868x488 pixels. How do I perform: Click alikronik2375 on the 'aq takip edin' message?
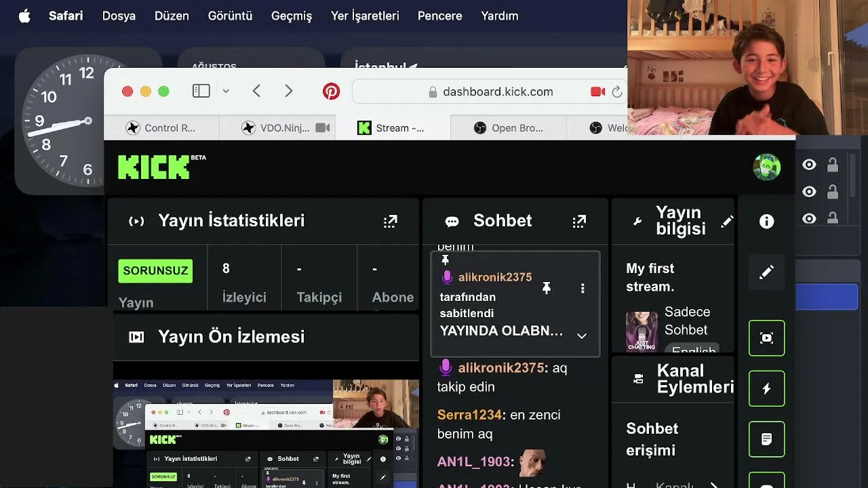pos(502,368)
